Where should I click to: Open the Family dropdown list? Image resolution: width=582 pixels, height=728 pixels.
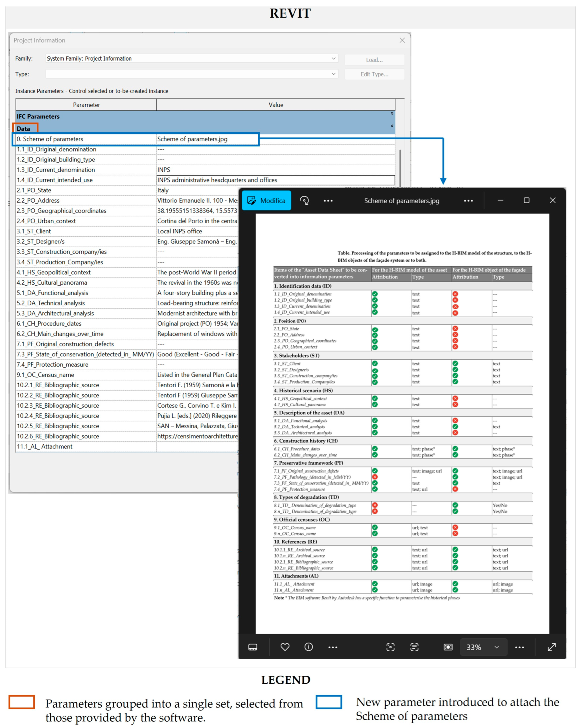333,58
